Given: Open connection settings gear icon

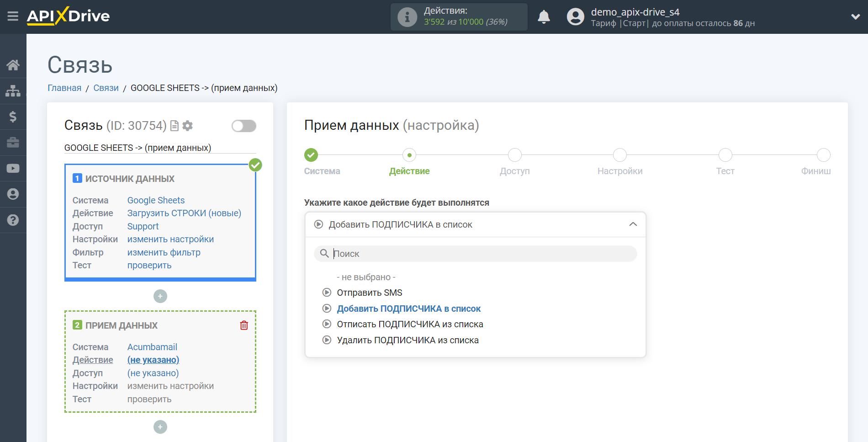Looking at the screenshot, I should [187, 126].
